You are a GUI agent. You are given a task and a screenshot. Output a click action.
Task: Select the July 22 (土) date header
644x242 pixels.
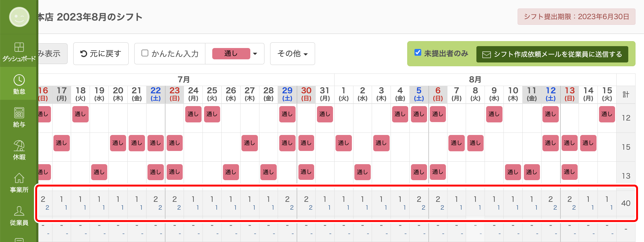tap(156, 94)
